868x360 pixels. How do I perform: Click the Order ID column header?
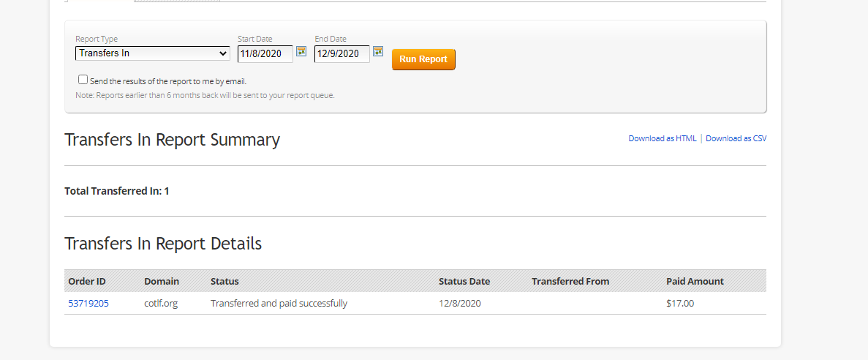87,282
